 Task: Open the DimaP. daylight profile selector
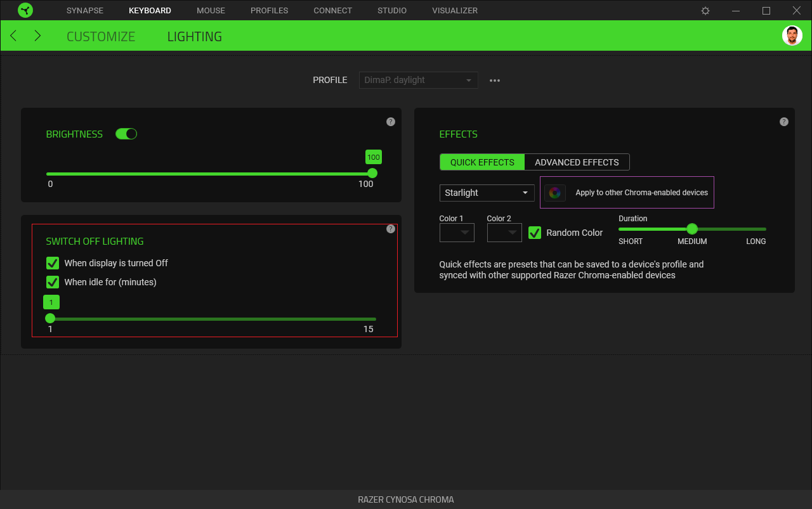point(418,80)
